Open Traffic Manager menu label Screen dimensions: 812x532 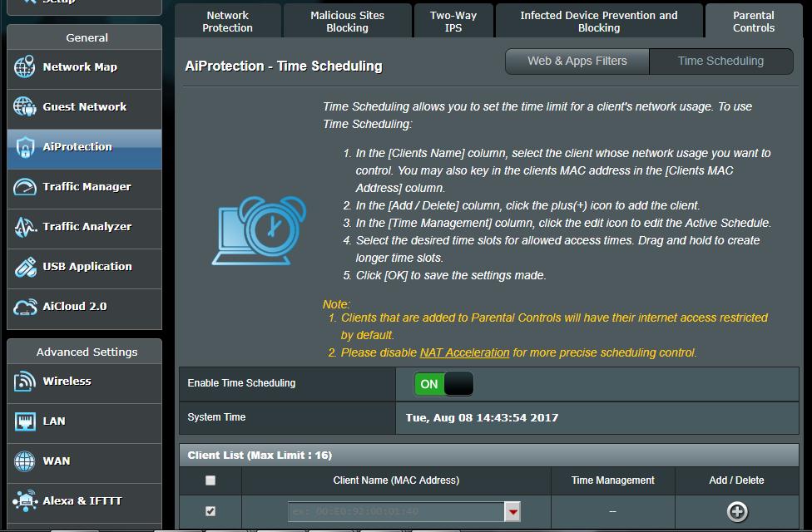click(x=87, y=187)
